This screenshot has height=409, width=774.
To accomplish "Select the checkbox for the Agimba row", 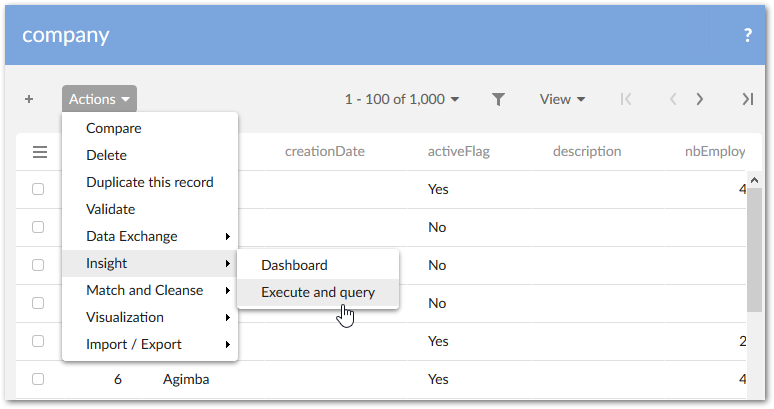I will click(38, 379).
